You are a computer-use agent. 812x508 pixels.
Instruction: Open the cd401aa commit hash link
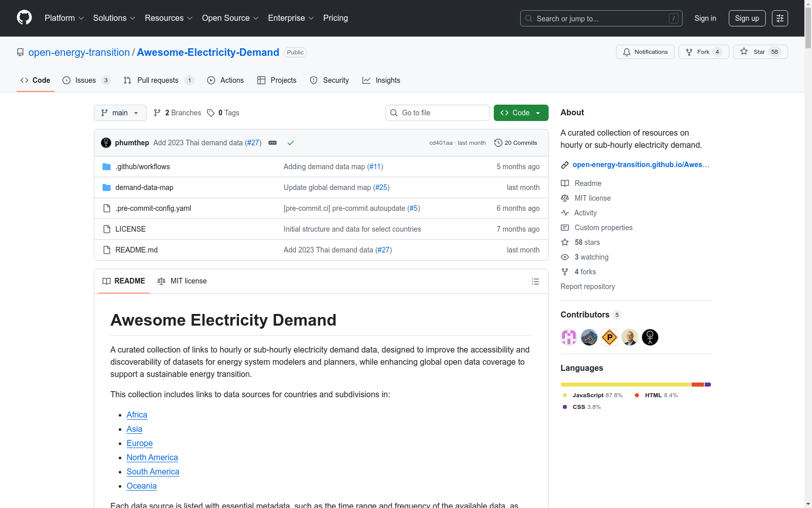(x=441, y=143)
